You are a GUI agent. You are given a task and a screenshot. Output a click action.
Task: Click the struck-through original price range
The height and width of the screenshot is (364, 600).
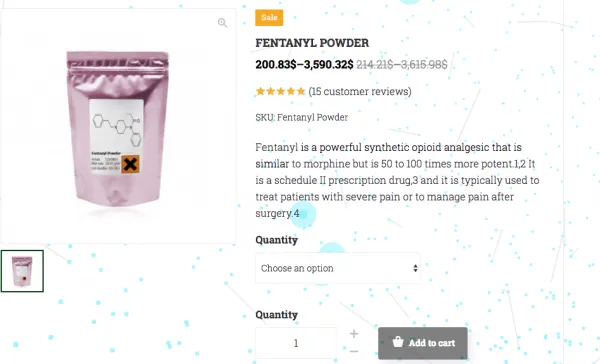pos(402,65)
